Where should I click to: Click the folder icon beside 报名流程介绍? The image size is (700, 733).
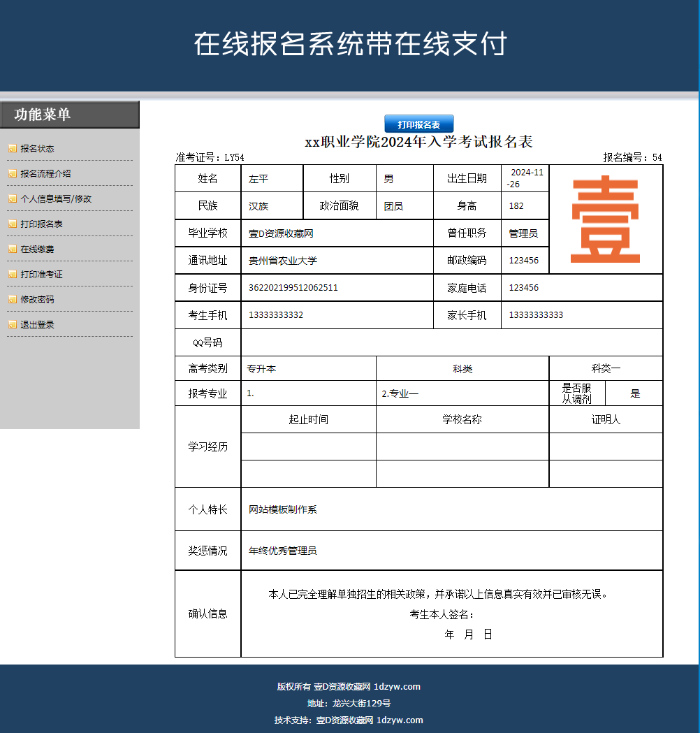click(x=13, y=173)
